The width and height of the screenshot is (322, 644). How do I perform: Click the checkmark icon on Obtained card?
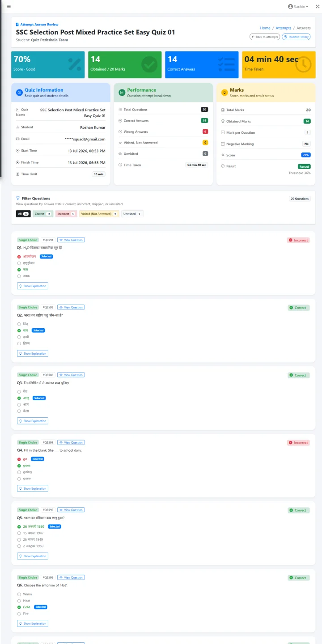[149, 64]
